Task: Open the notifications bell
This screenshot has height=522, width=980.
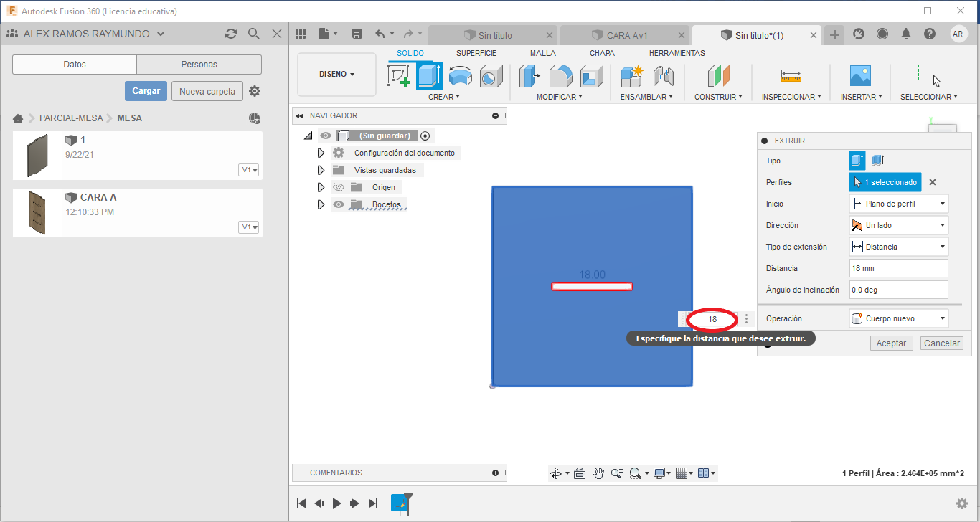Action: click(x=906, y=34)
